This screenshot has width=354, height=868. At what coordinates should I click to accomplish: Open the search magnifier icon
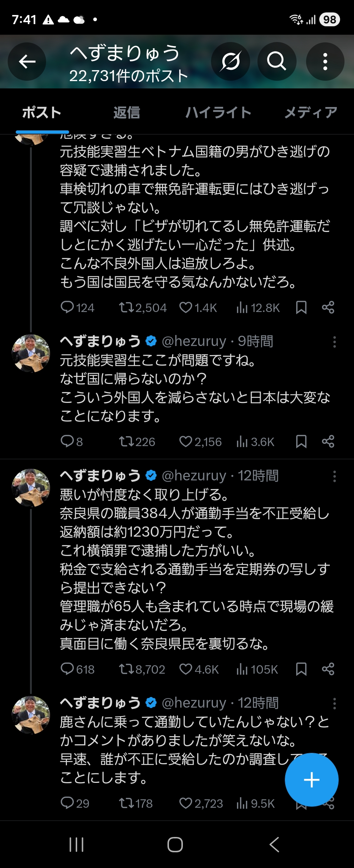click(276, 61)
